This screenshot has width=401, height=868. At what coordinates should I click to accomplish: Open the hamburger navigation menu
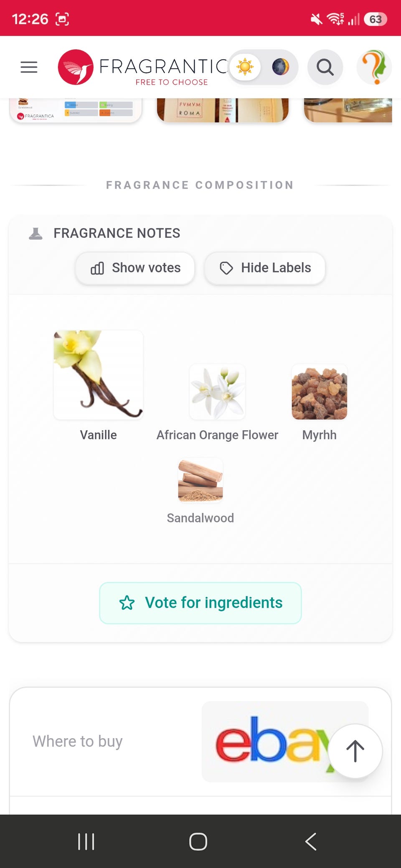[29, 67]
